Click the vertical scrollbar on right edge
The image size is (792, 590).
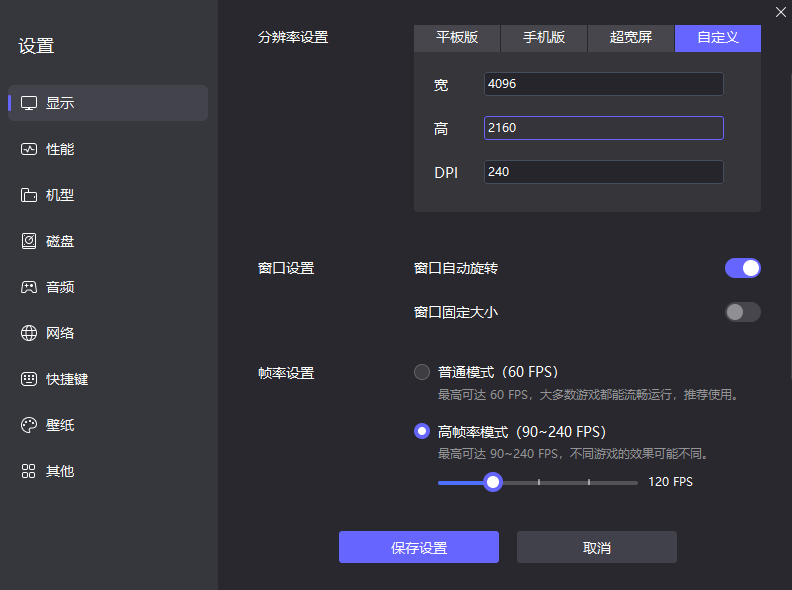(x=790, y=227)
